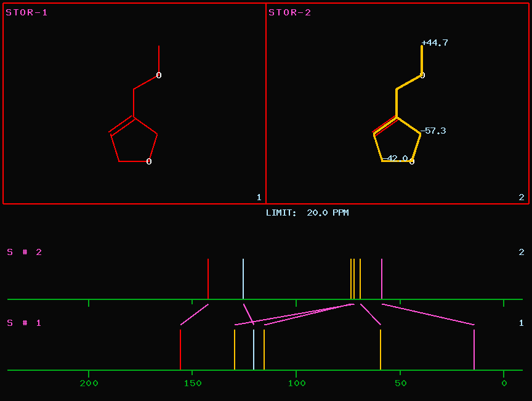The height and width of the screenshot is (401, 532).
Task: Click the STOR-2 panel label
Action: [290, 12]
